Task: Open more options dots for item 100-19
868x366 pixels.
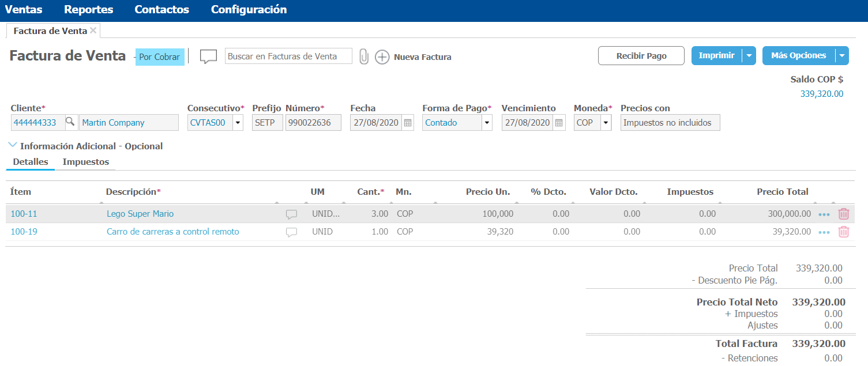Action: pyautogui.click(x=824, y=232)
